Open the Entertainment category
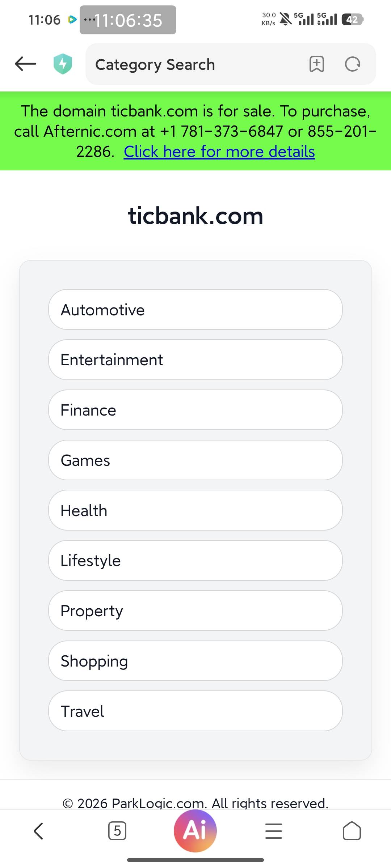The height and width of the screenshot is (868, 391). click(195, 360)
